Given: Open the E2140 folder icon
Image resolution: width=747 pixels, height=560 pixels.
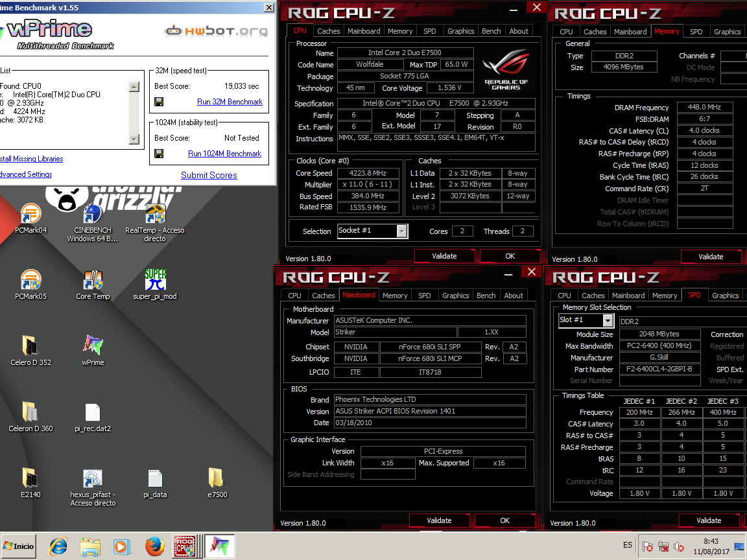Looking at the screenshot, I should point(30,484).
